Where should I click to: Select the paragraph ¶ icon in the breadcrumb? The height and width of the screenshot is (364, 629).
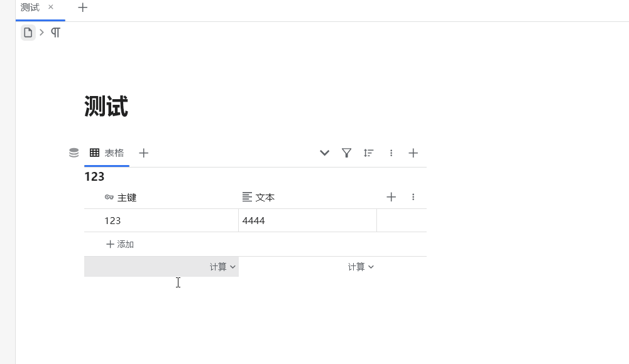coord(55,32)
